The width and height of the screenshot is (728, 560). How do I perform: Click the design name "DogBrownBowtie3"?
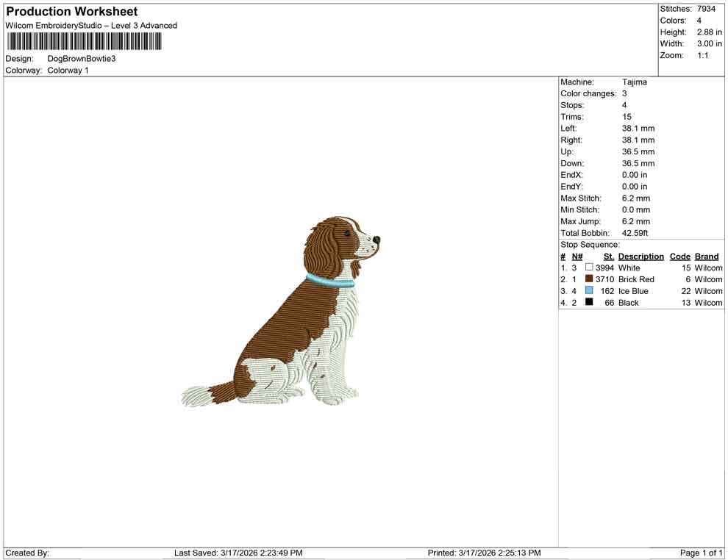coord(81,59)
